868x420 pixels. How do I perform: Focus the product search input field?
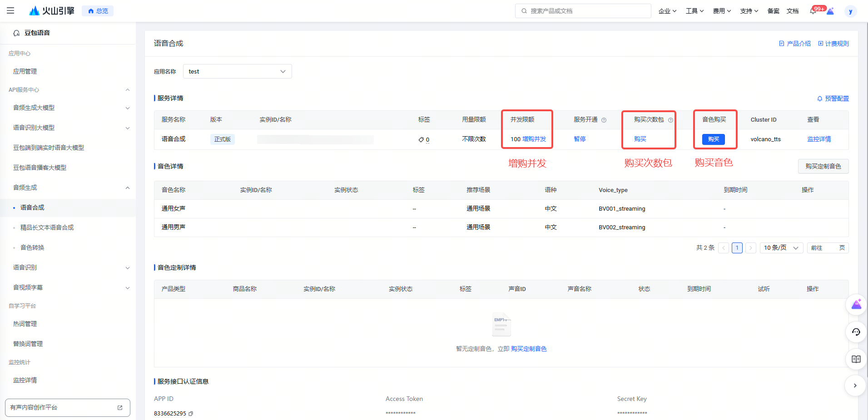586,11
